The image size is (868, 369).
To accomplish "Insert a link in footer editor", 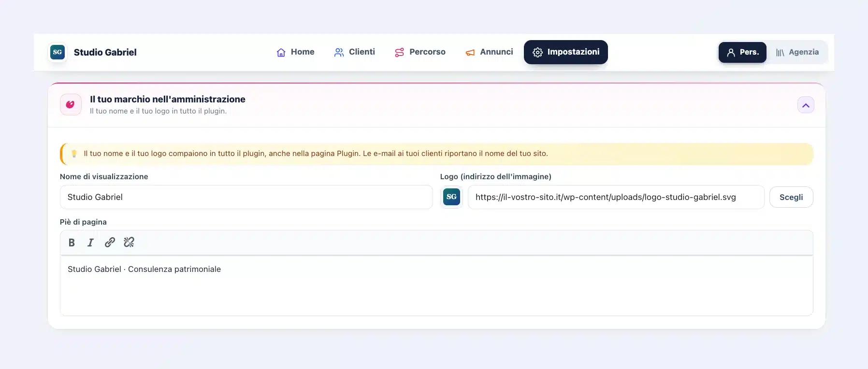I will tap(110, 242).
